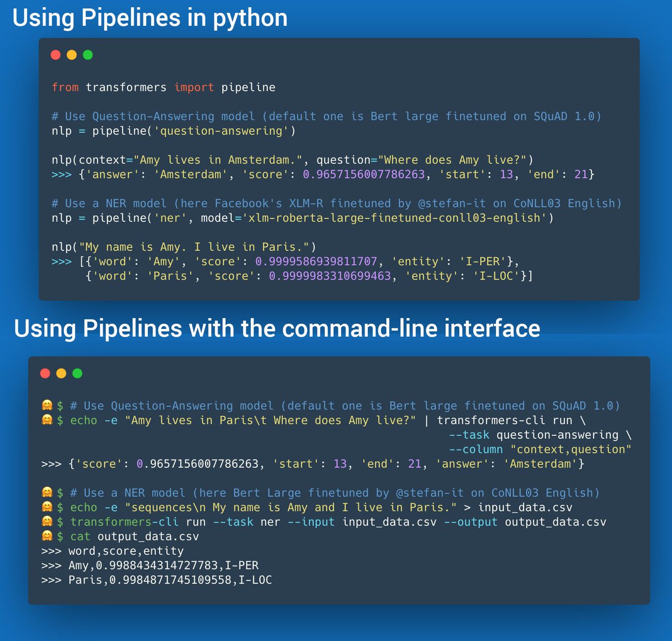672x641 pixels.
Task: Click the yellow minimize dot in python window
Action: coord(72,55)
